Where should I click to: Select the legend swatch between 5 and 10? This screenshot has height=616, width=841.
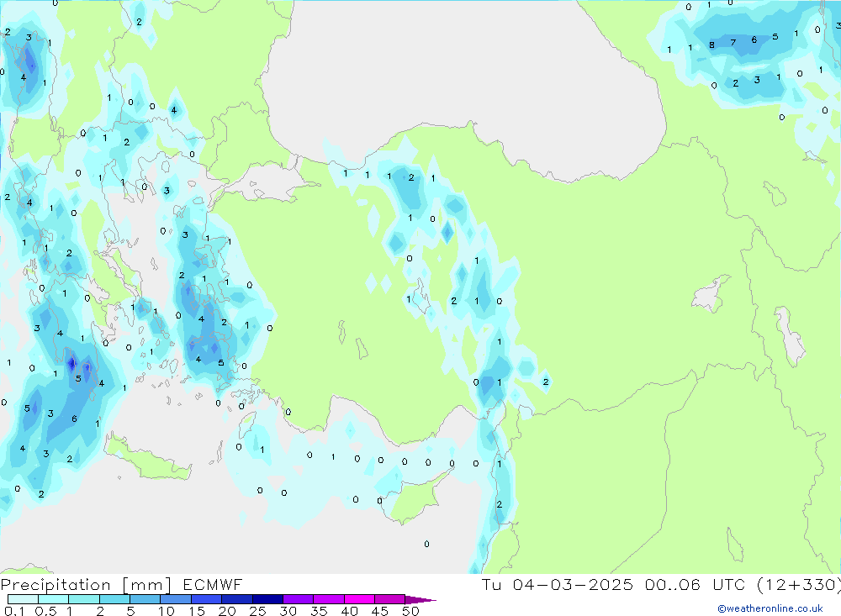145,599
